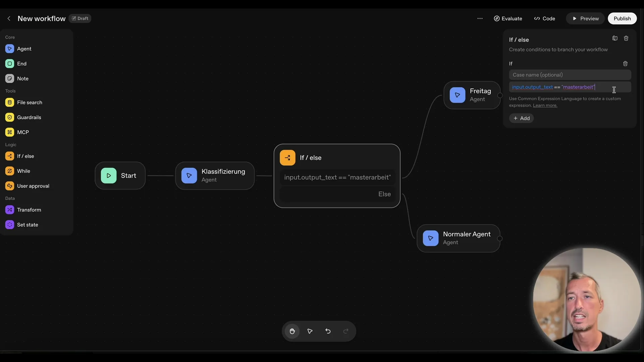Publish the workflow

pos(622,18)
